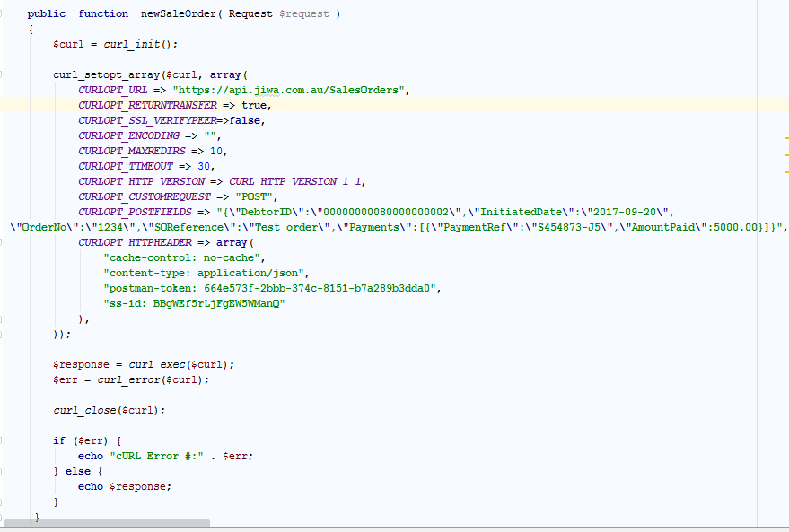This screenshot has width=789, height=532.
Task: Click the 'CURLOPT_ENCODING' constant
Action: (128, 135)
